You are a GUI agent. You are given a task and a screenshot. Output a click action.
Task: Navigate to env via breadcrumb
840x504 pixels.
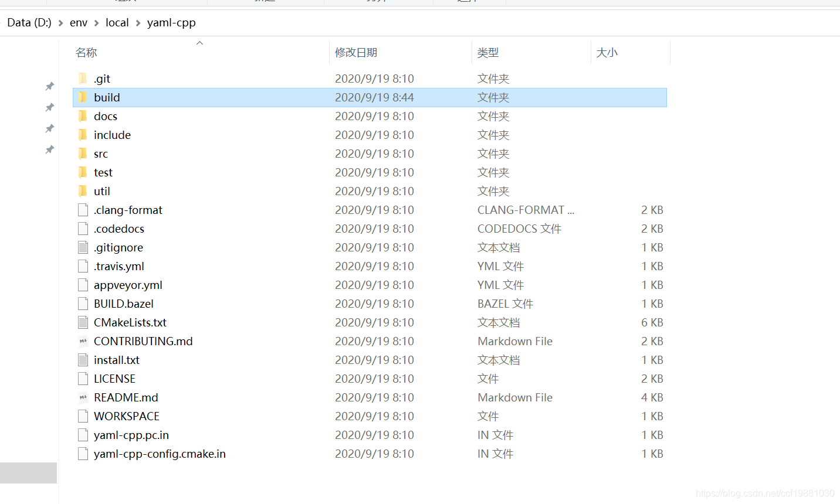tap(79, 22)
